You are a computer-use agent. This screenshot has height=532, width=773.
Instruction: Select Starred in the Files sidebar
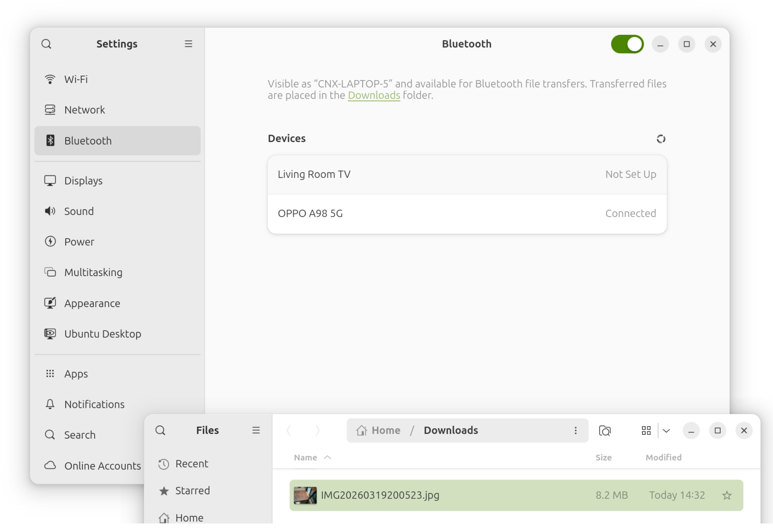click(x=192, y=491)
